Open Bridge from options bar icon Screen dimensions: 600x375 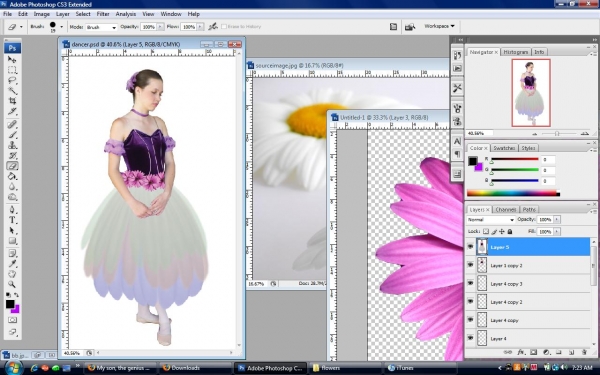410,27
